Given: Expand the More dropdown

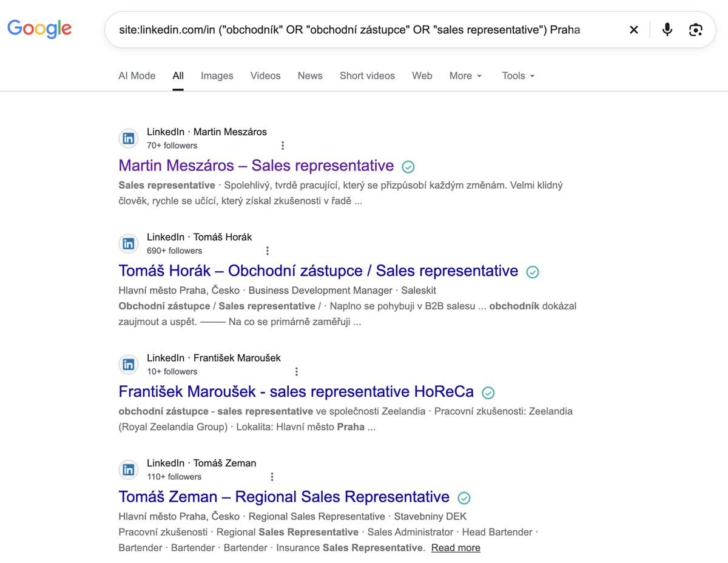Looking at the screenshot, I should pos(466,76).
